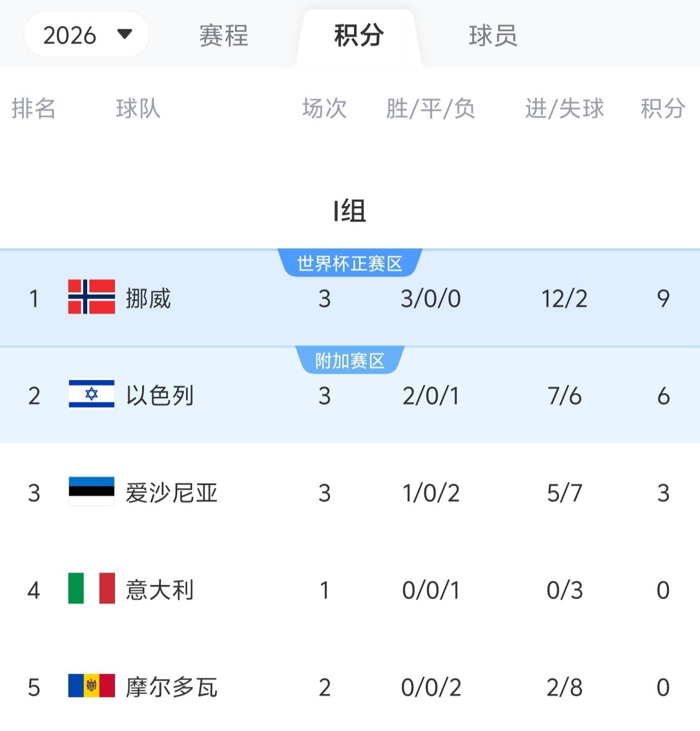Open the 挪威 team page
This screenshot has width=700, height=731.
148,299
